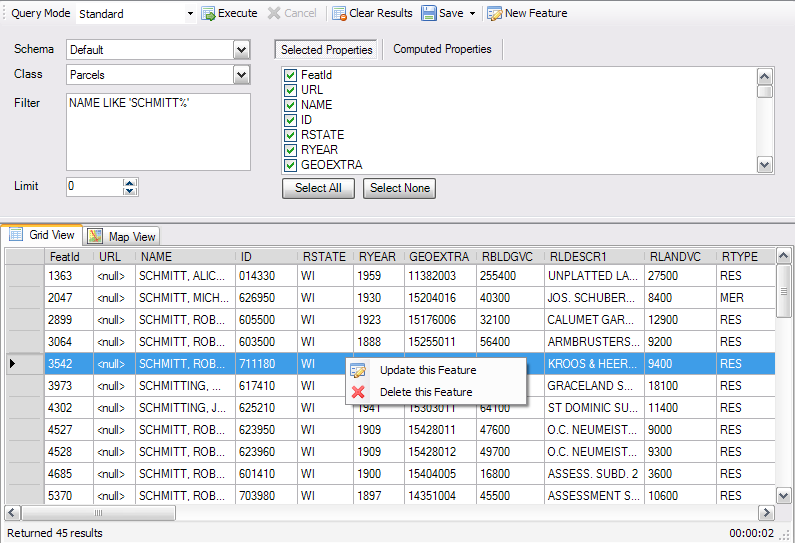
Task: Run the query with Execute
Action: (x=229, y=13)
